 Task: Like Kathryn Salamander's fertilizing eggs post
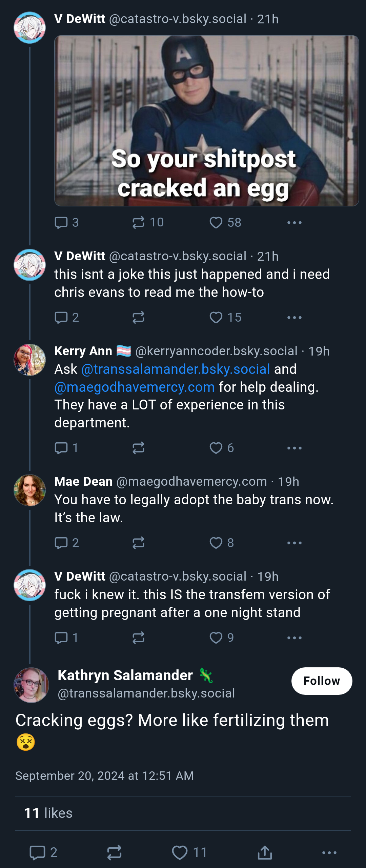(189, 852)
